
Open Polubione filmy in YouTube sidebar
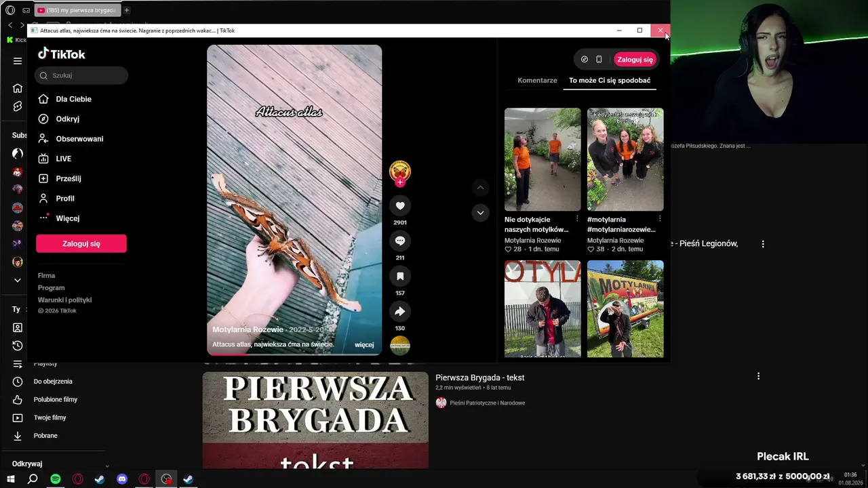tap(56, 400)
